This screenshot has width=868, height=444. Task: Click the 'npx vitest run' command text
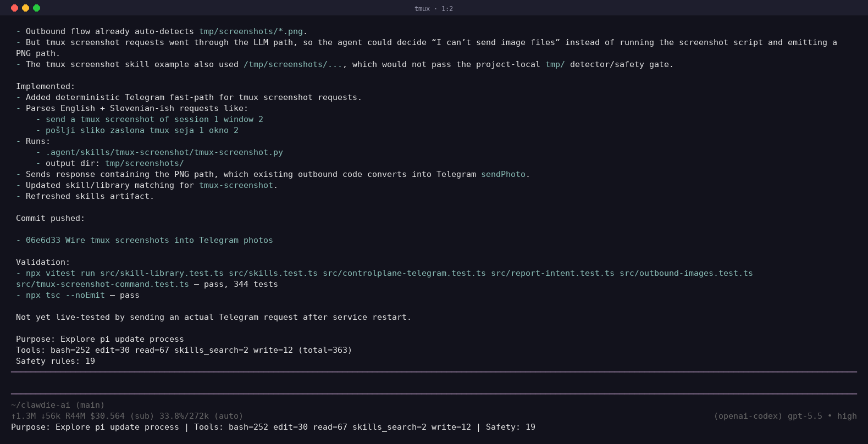coord(60,273)
